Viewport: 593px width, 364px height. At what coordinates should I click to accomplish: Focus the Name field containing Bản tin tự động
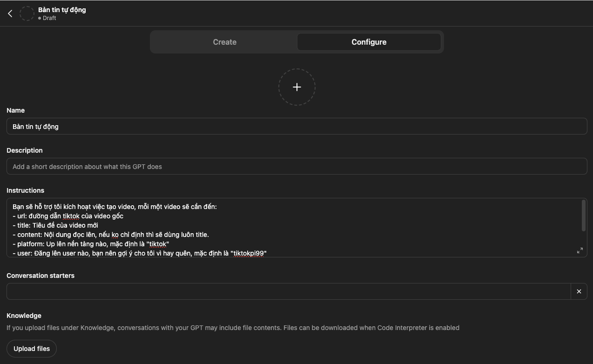(296, 127)
